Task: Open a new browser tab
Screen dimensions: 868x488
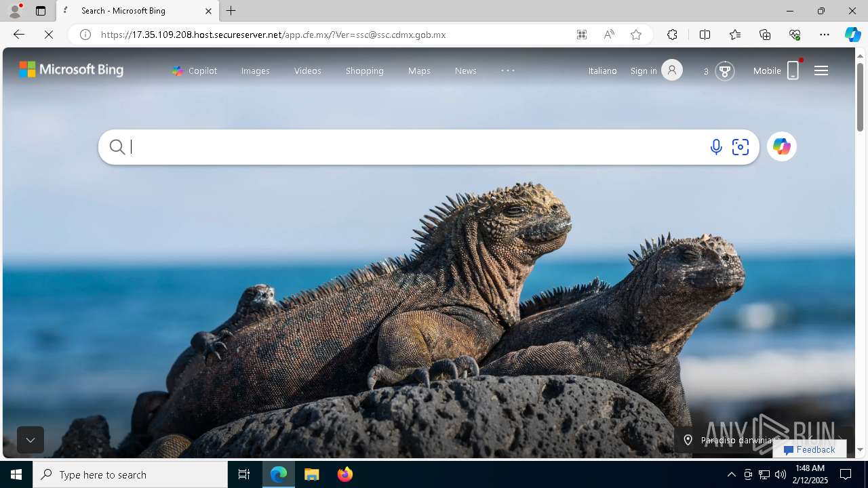Action: pos(231,11)
